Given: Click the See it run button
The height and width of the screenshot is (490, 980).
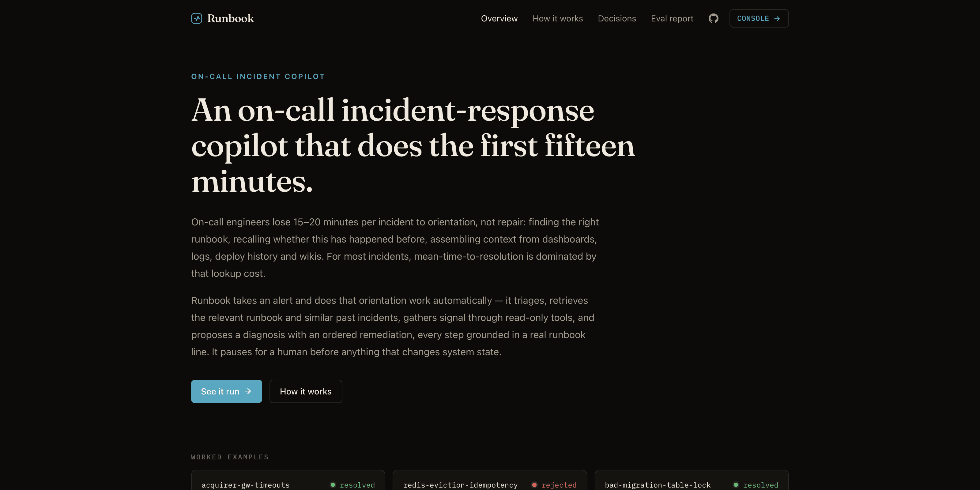Looking at the screenshot, I should click(226, 391).
